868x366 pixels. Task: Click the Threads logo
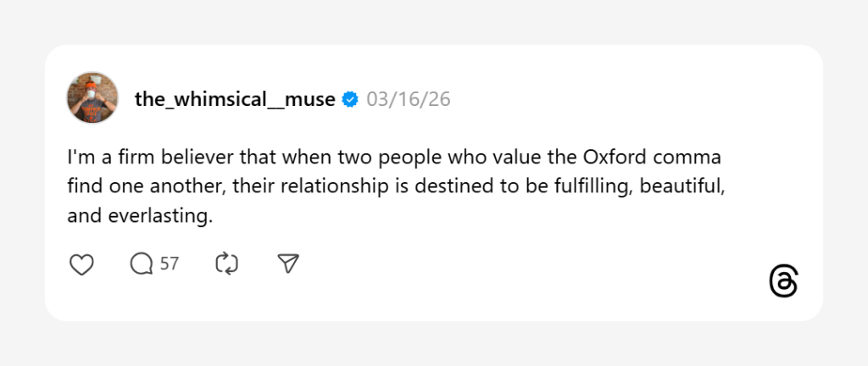pyautogui.click(x=783, y=281)
